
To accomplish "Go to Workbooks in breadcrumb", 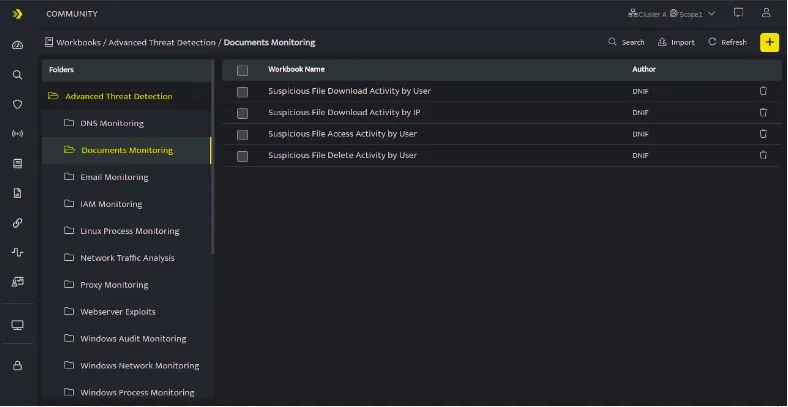I will click(78, 43).
